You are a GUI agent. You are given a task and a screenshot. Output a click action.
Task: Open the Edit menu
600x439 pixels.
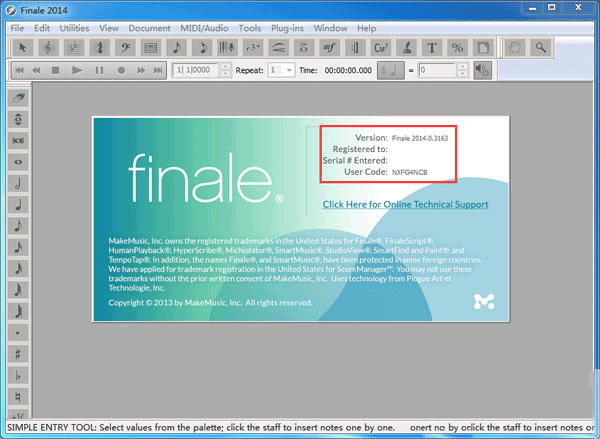pos(42,28)
